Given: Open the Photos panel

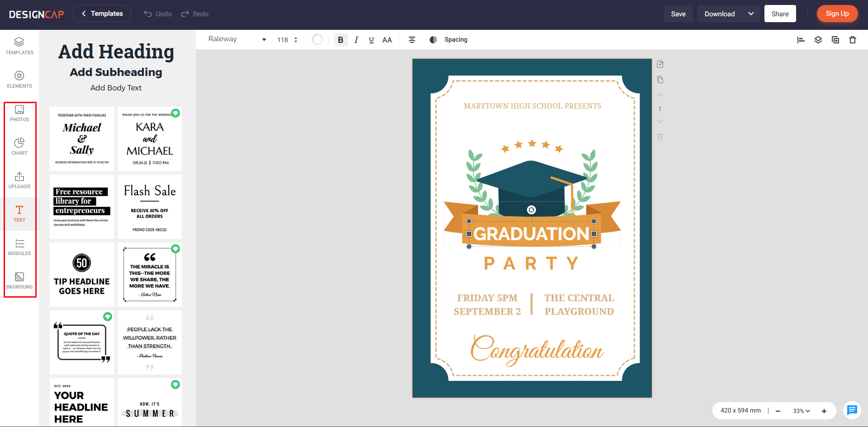Looking at the screenshot, I should pos(19,113).
